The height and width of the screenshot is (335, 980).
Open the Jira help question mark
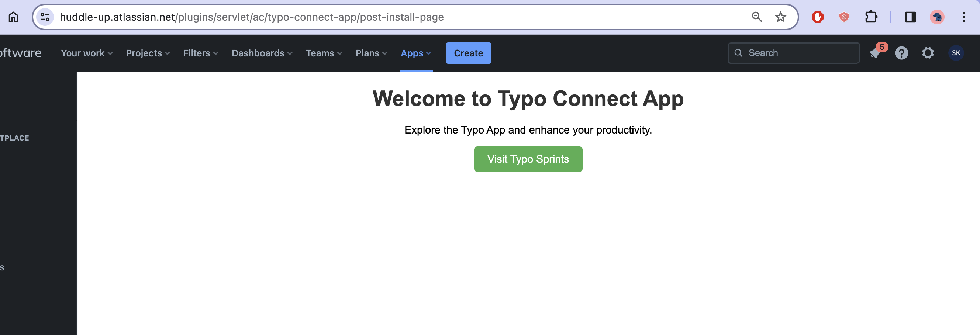tap(901, 53)
